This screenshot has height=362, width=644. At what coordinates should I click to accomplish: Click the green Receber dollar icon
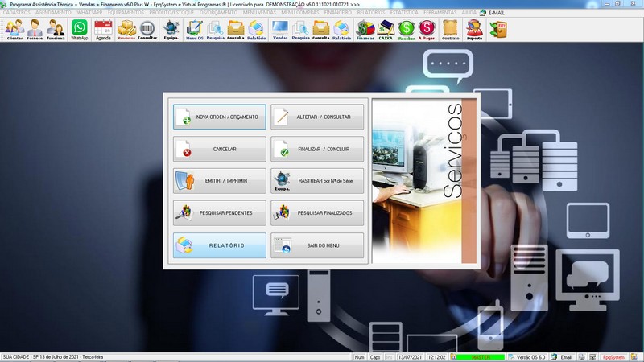click(x=407, y=30)
